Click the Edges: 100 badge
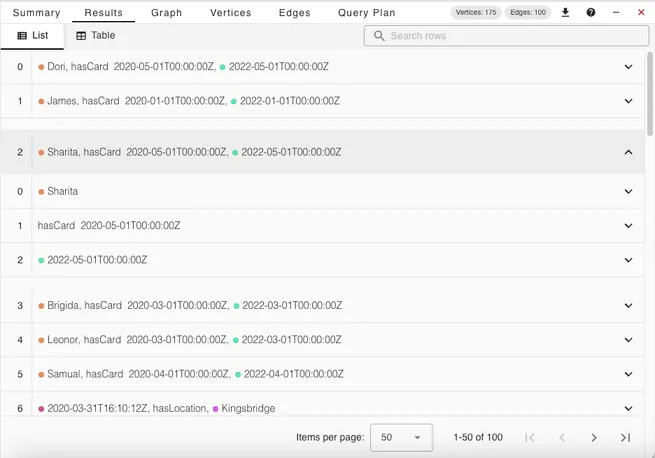Image resolution: width=655 pixels, height=458 pixels. point(528,13)
